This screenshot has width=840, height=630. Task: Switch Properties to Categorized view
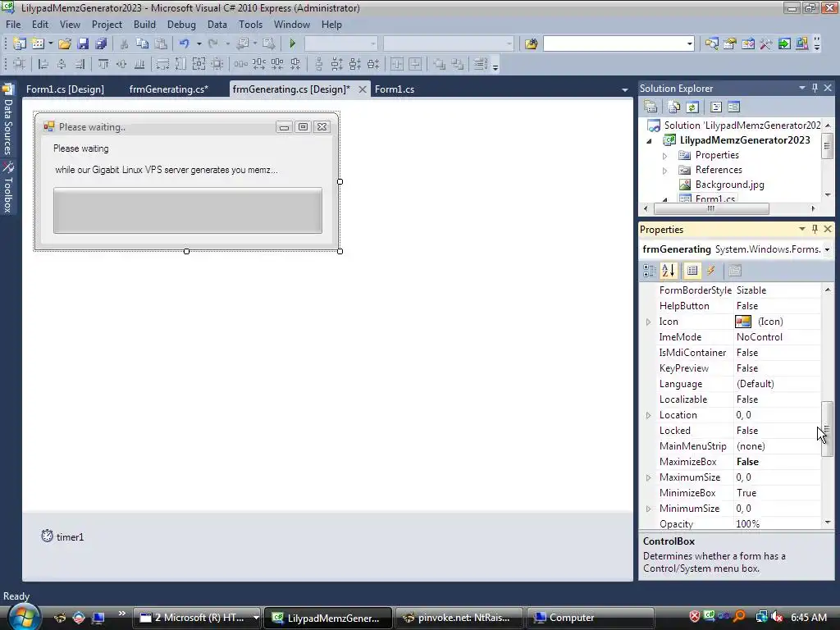(650, 271)
